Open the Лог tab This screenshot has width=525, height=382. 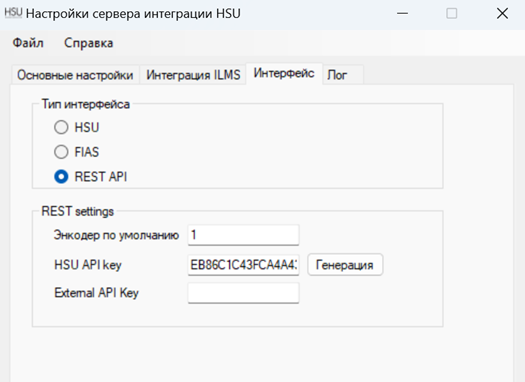343,75
